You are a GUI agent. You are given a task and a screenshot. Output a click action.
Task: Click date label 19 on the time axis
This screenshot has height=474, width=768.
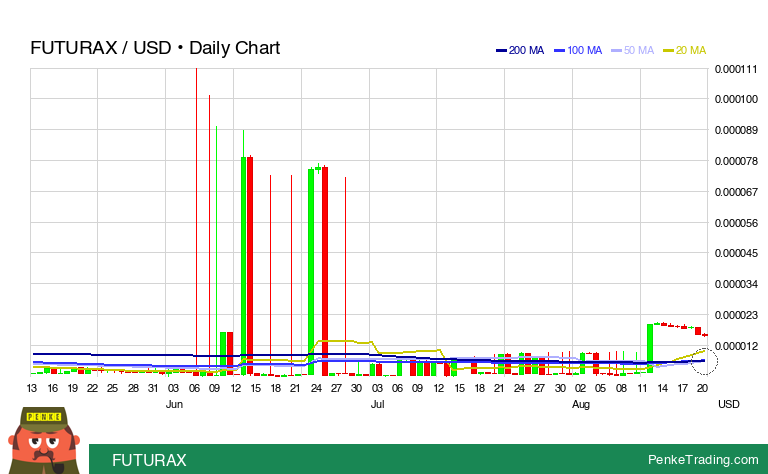[x=72, y=388]
